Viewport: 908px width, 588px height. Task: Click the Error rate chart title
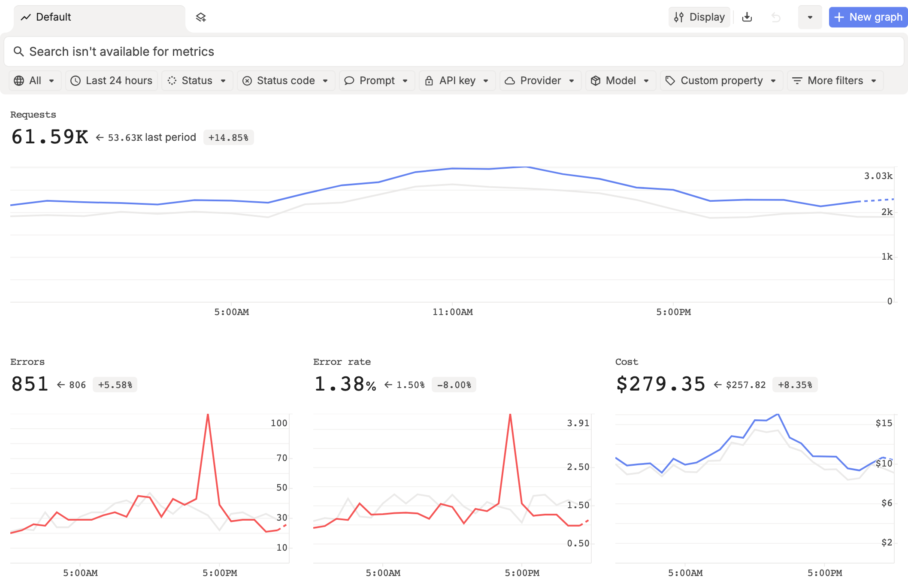pos(342,362)
